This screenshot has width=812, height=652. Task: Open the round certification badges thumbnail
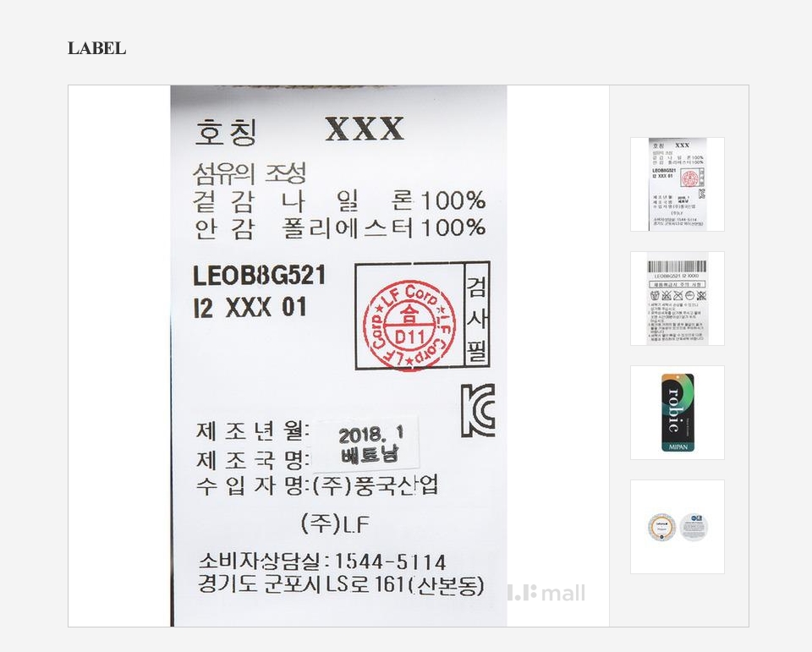click(678, 527)
